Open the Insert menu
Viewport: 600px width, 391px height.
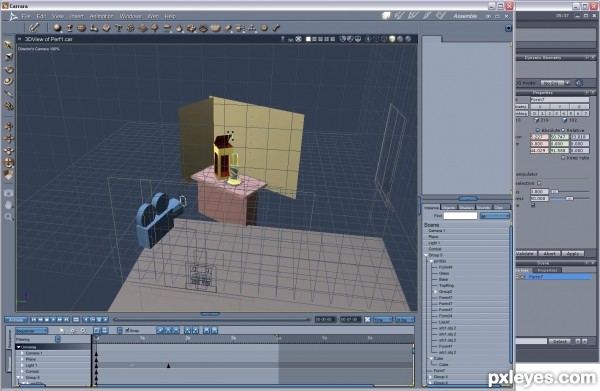[x=76, y=16]
